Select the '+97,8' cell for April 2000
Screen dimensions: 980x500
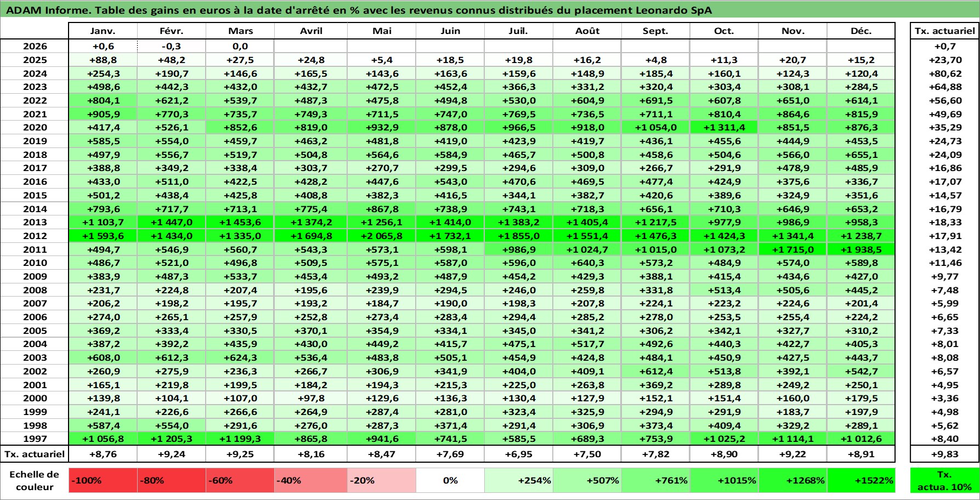311,398
